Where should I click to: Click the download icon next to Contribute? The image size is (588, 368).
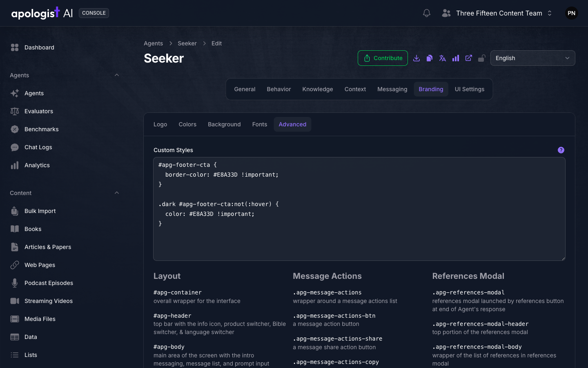[416, 58]
